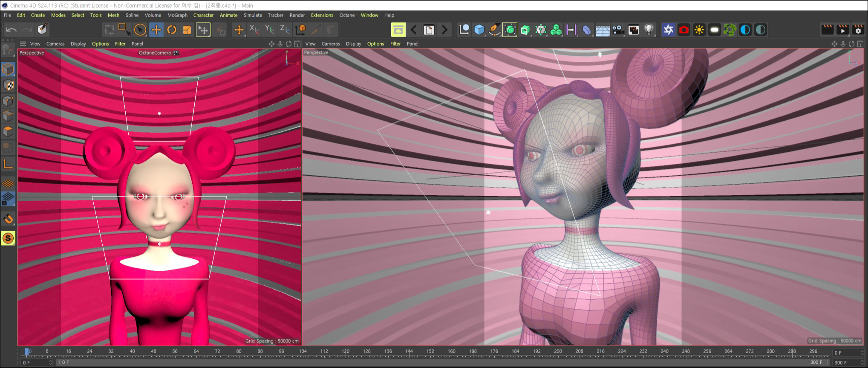Open the Bend deformer icon
This screenshot has height=368, width=868.
(587, 29)
